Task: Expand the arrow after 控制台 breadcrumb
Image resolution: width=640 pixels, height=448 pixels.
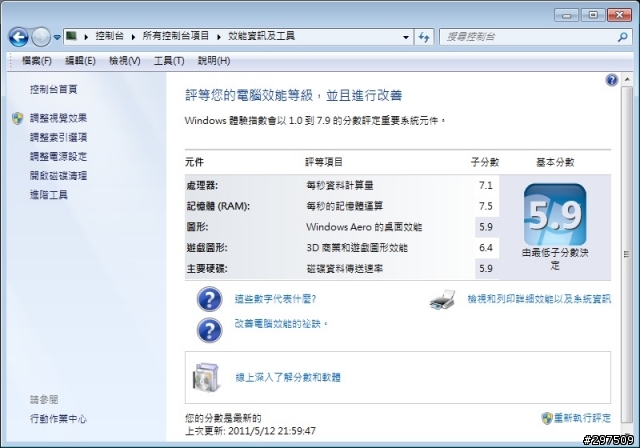Action: pos(133,37)
